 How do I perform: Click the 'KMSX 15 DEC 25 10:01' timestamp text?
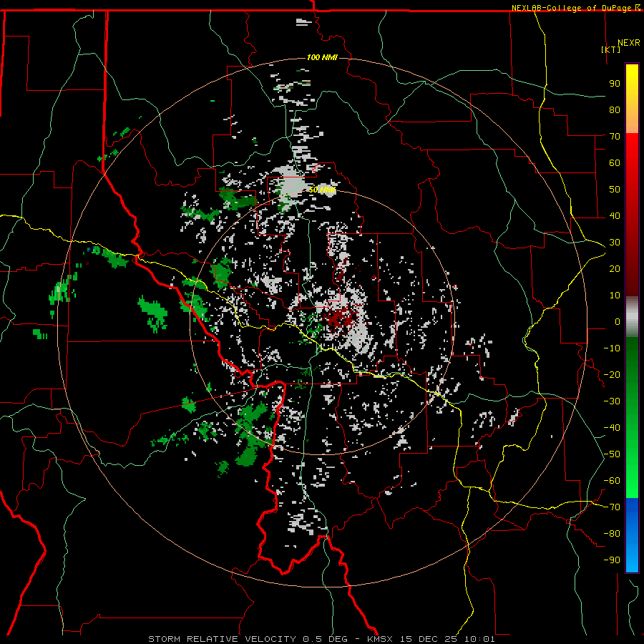pyautogui.click(x=431, y=639)
